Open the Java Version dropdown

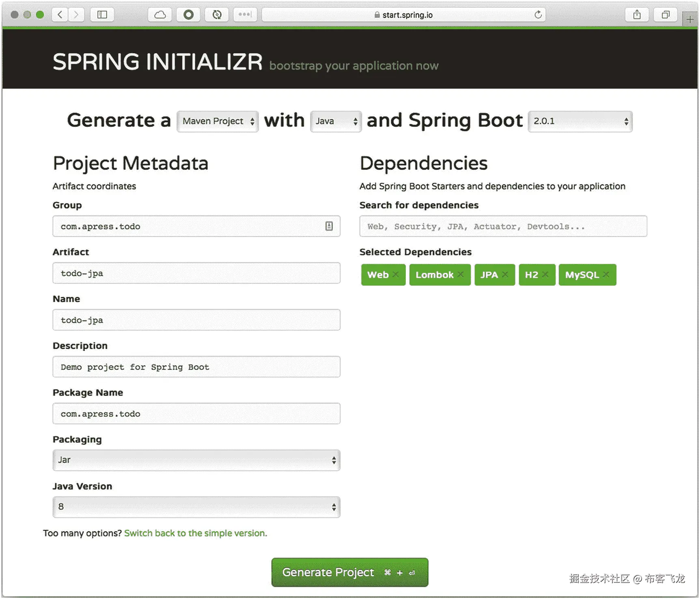pyautogui.click(x=196, y=507)
